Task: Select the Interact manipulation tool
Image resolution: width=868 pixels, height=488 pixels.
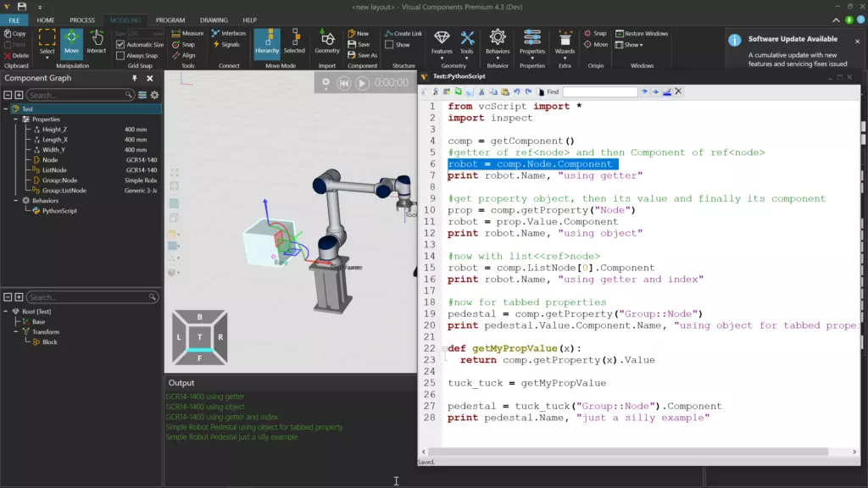Action: 97,42
